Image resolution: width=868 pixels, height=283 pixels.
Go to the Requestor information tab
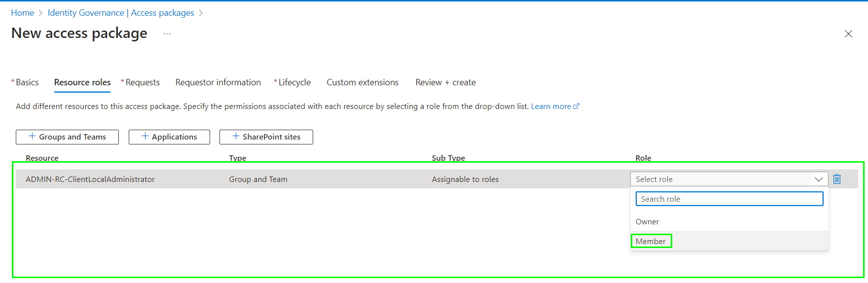[x=218, y=82]
